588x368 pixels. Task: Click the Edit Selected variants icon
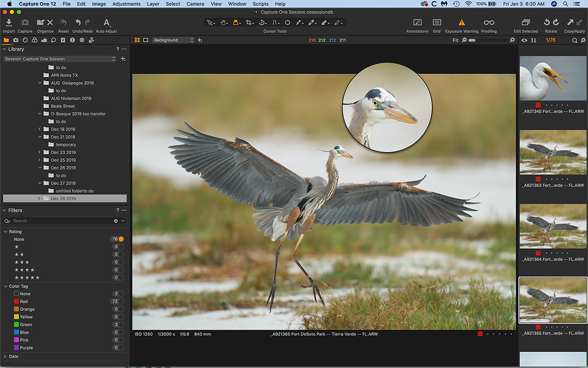pyautogui.click(x=526, y=23)
